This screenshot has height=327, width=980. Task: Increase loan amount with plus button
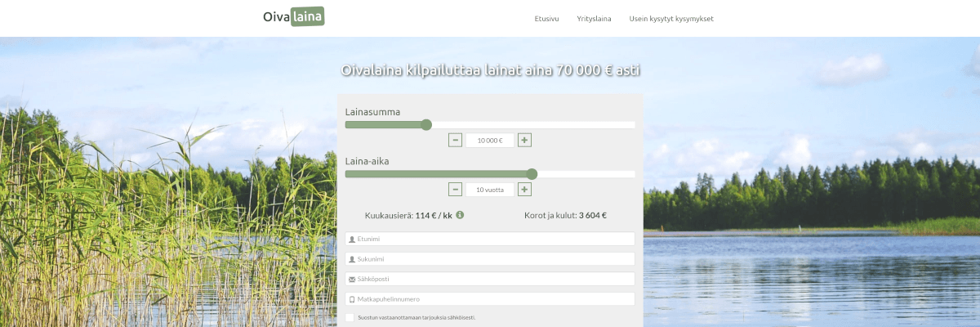524,140
